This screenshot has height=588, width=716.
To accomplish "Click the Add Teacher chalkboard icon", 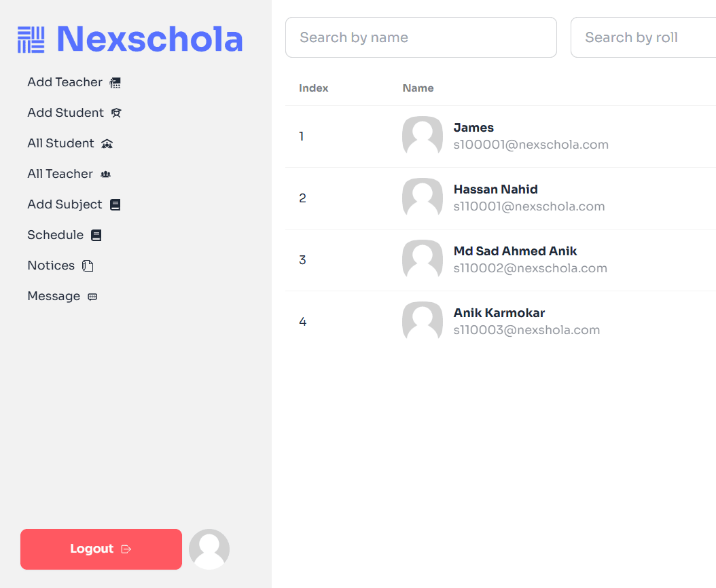I will click(x=115, y=82).
